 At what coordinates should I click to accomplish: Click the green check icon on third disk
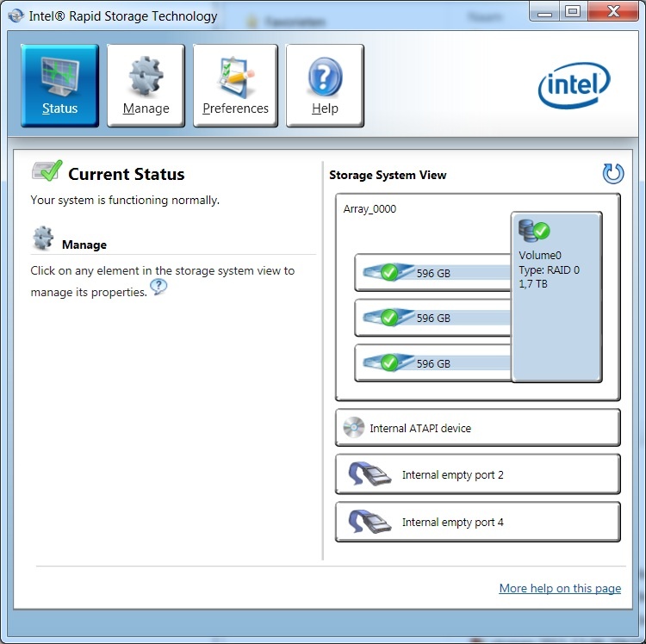pyautogui.click(x=389, y=362)
